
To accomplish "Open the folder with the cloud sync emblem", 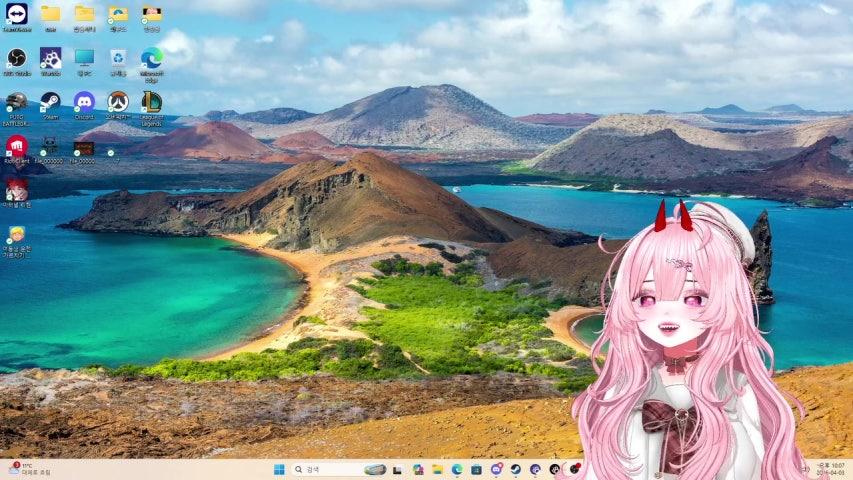I will click(x=118, y=17).
